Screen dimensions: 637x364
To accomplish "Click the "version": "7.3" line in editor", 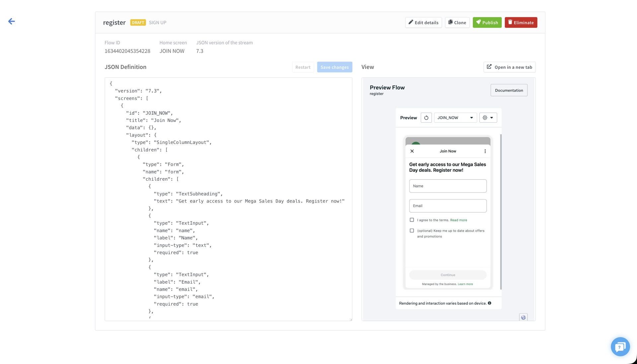I will click(x=138, y=91).
